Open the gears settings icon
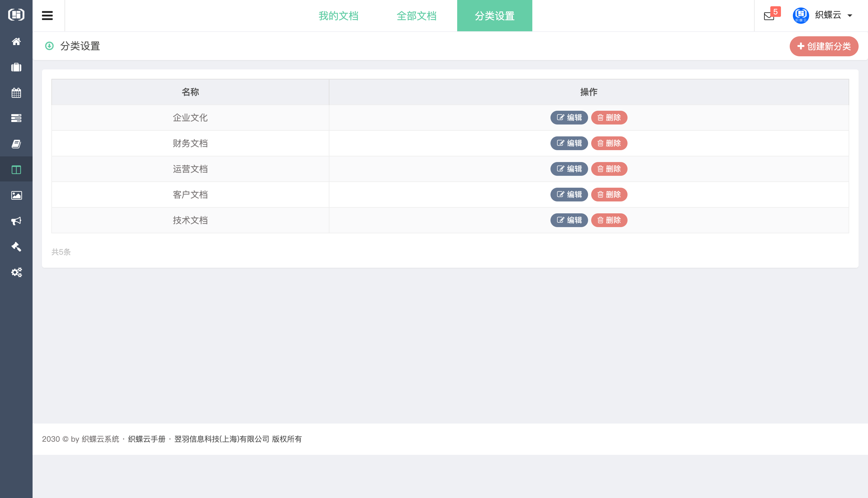The height and width of the screenshot is (498, 868). pyautogui.click(x=16, y=272)
